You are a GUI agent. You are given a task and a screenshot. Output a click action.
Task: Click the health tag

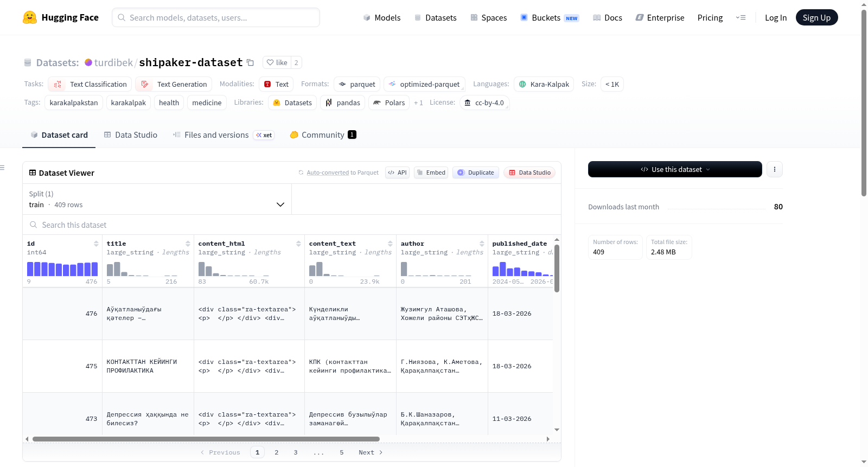click(169, 103)
